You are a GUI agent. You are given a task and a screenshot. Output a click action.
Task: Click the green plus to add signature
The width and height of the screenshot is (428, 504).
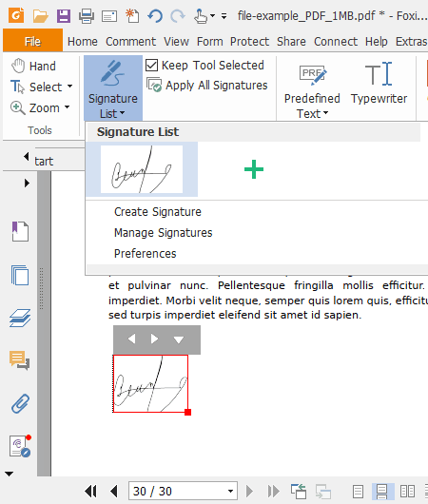click(x=254, y=169)
